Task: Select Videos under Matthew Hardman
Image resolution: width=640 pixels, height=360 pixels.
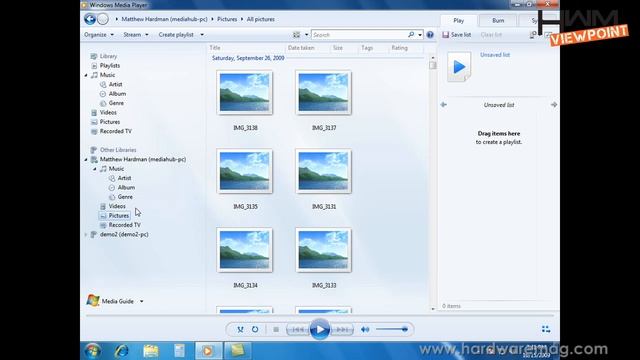Action: [117, 207]
